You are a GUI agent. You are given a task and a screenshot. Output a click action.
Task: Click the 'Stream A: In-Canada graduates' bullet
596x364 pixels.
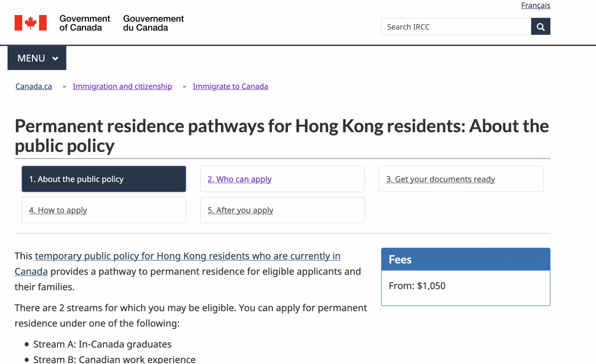pyautogui.click(x=103, y=344)
